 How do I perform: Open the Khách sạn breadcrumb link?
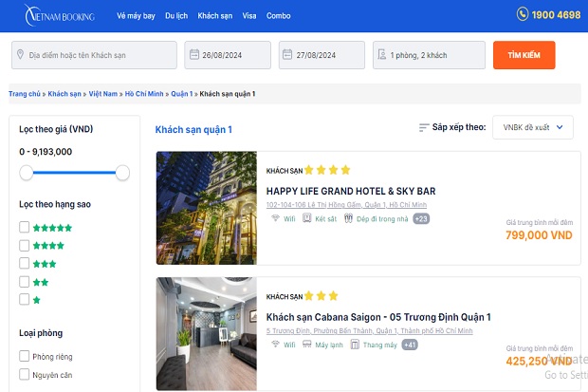point(64,94)
